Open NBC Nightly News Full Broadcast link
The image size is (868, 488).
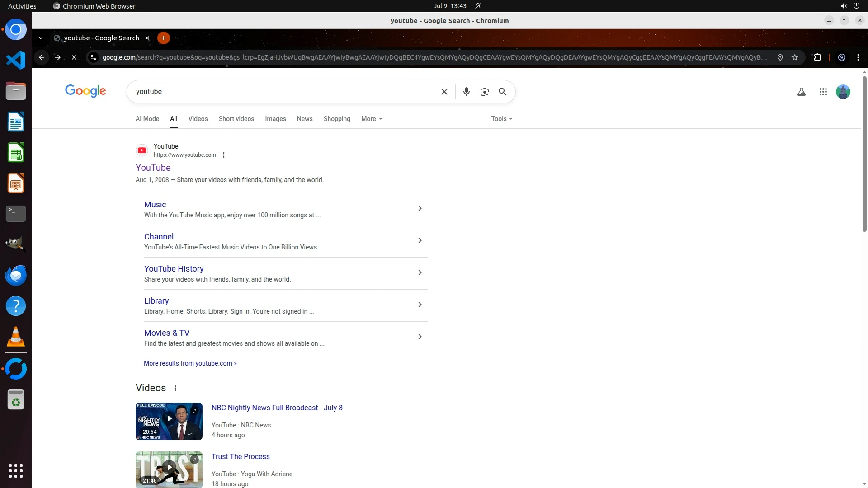point(277,408)
